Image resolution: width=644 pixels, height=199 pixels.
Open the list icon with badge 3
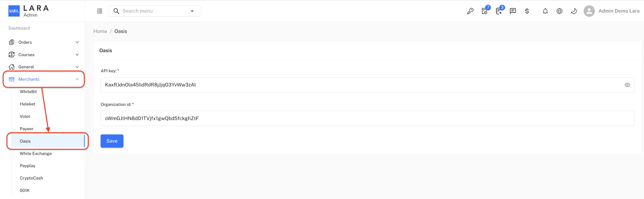(x=499, y=11)
